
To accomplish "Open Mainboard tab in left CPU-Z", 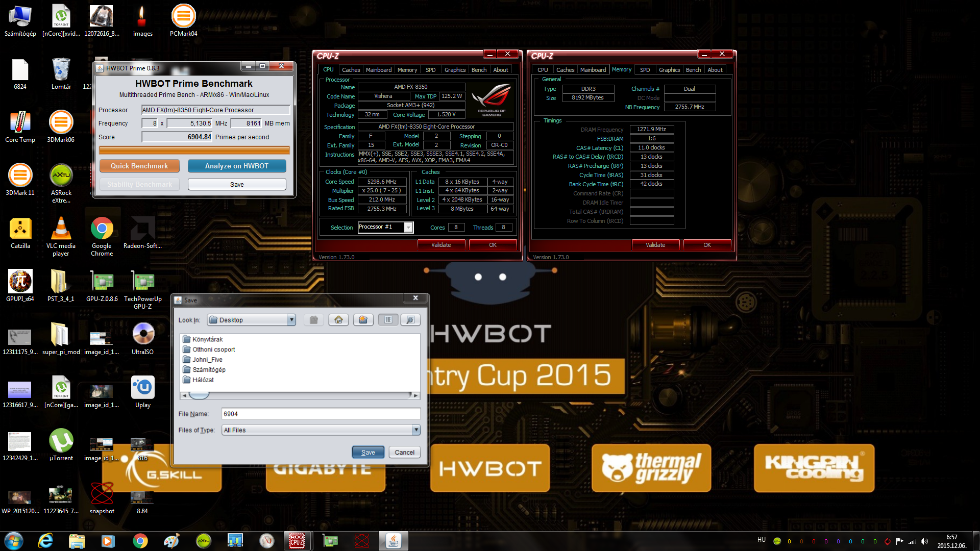I will 379,70.
